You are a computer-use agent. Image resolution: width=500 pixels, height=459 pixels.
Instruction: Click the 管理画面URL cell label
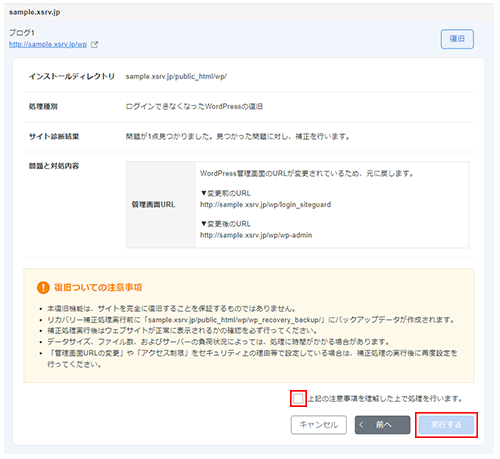click(x=153, y=204)
